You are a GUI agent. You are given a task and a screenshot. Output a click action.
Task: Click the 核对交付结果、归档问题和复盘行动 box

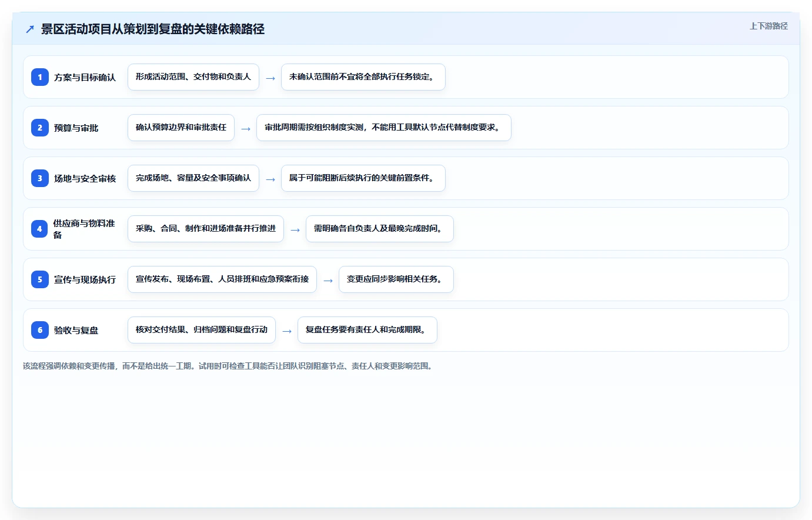(x=202, y=330)
